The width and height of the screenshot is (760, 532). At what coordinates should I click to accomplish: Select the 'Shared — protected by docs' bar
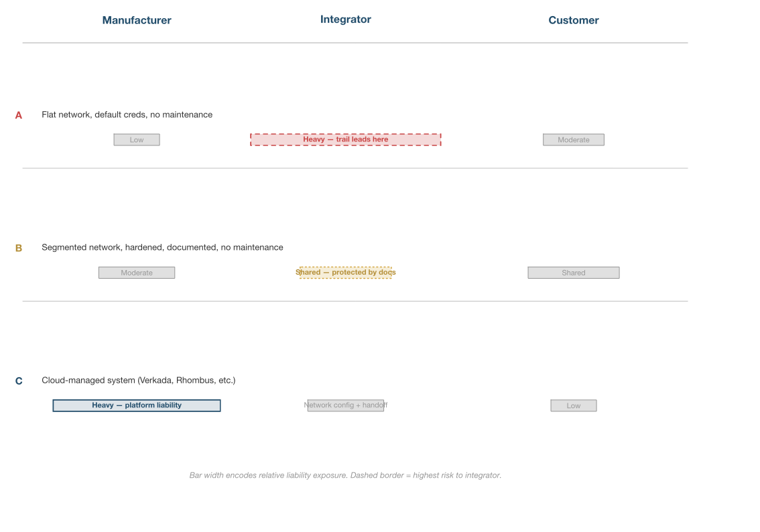345,272
